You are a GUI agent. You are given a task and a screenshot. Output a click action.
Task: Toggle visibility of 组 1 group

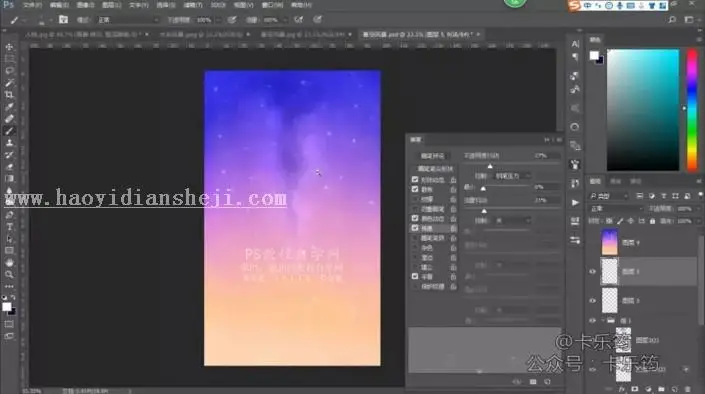[x=593, y=321]
